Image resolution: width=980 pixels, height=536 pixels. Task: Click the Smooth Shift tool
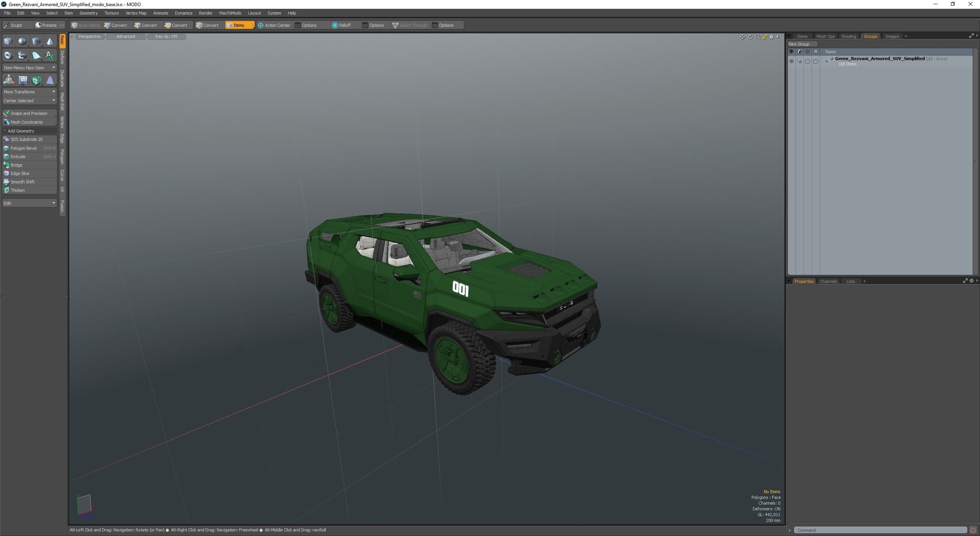coord(29,182)
